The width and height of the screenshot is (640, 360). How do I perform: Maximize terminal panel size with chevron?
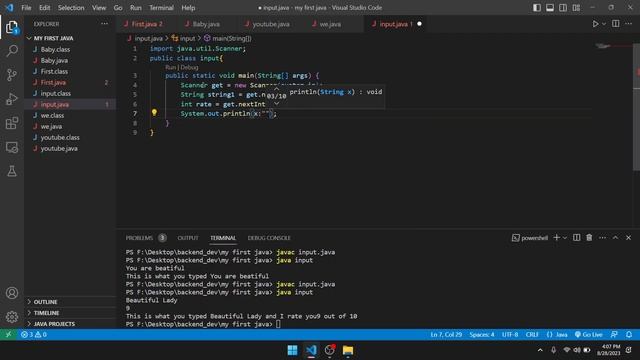point(616,238)
